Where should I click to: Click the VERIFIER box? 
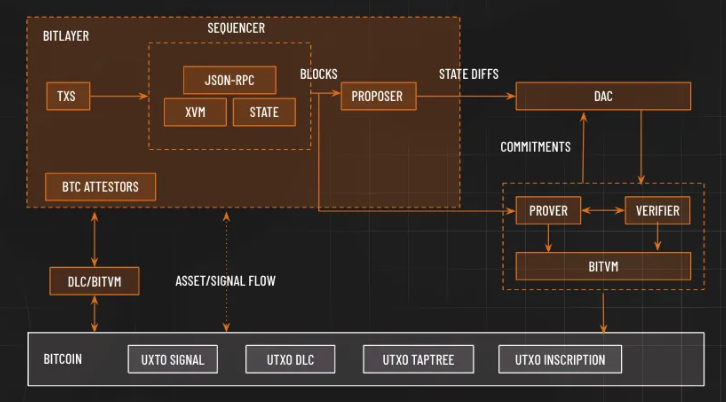click(x=657, y=211)
